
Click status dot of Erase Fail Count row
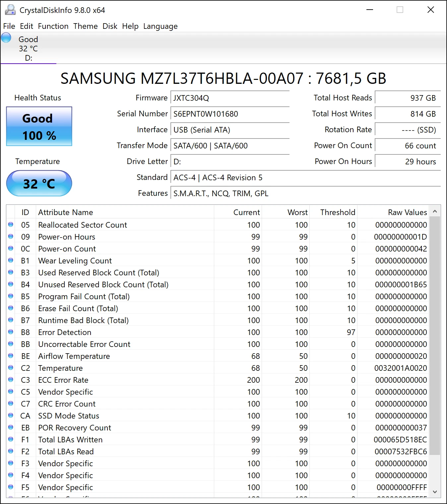click(11, 308)
